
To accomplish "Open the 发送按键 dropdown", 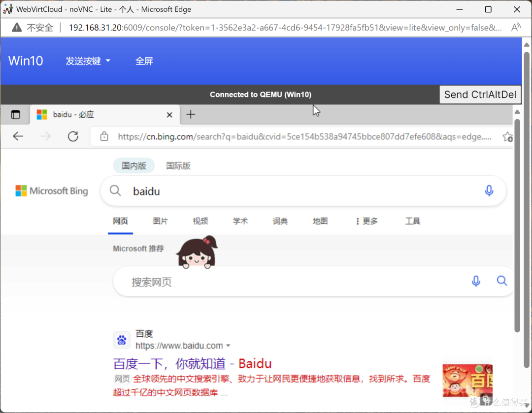I will point(88,61).
